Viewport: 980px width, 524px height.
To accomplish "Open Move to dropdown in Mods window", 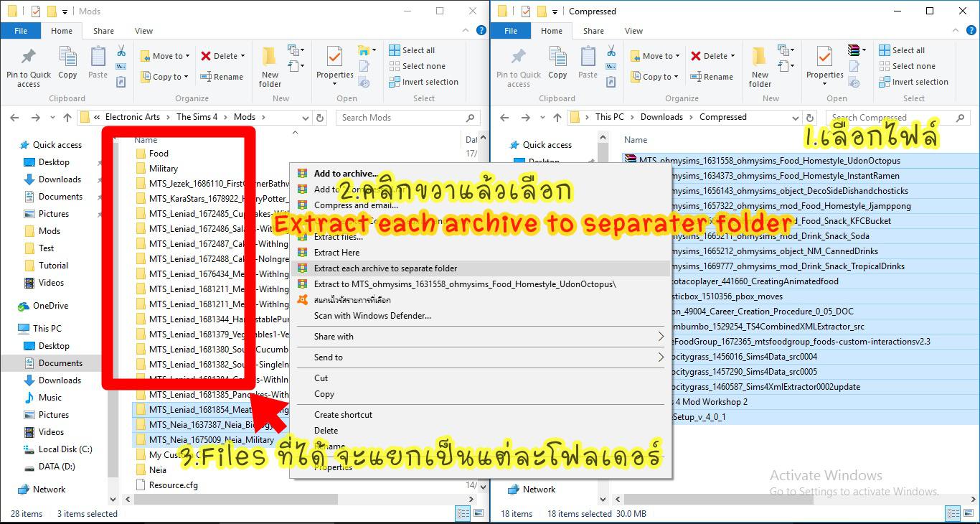I will click(165, 56).
